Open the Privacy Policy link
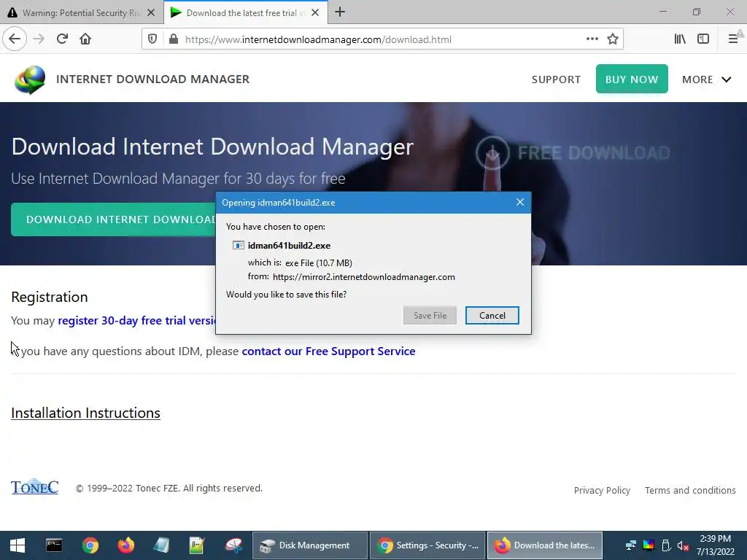This screenshot has width=747, height=560. [x=602, y=491]
